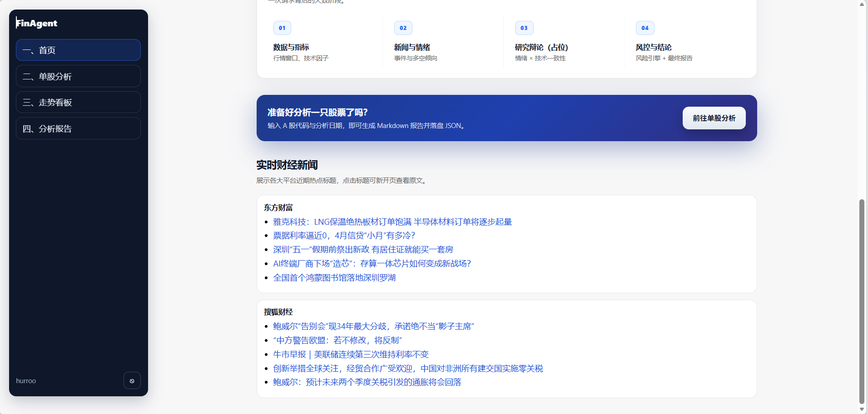Click the 04 step badge
This screenshot has width=868, height=414.
[645, 28]
